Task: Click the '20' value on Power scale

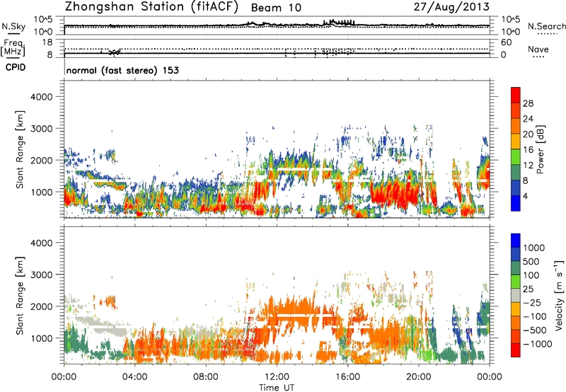Action: [528, 134]
